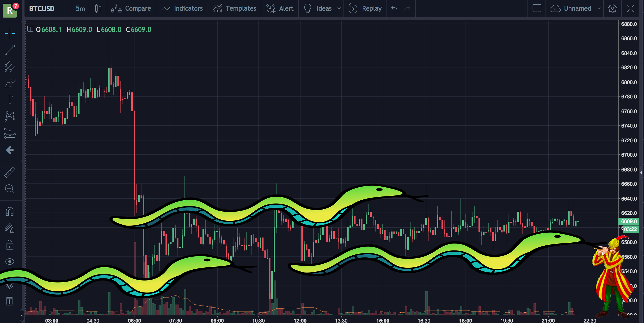Image resolution: width=644 pixels, height=323 pixels.
Task: Click the 6700.0 price axis label
Action: click(x=629, y=155)
